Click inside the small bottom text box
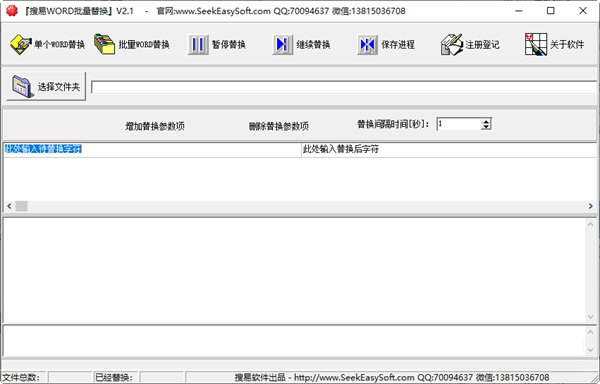The height and width of the screenshot is (384, 600). [294, 341]
